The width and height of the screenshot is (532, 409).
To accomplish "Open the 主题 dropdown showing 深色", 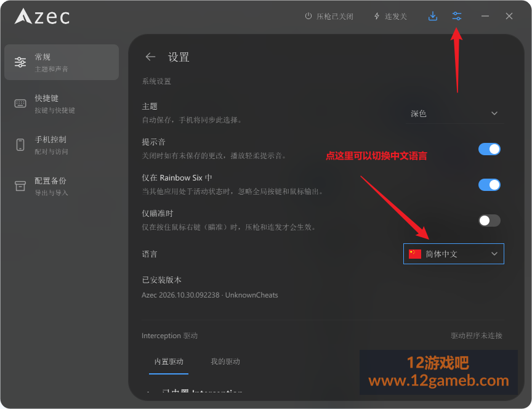I will [x=454, y=113].
